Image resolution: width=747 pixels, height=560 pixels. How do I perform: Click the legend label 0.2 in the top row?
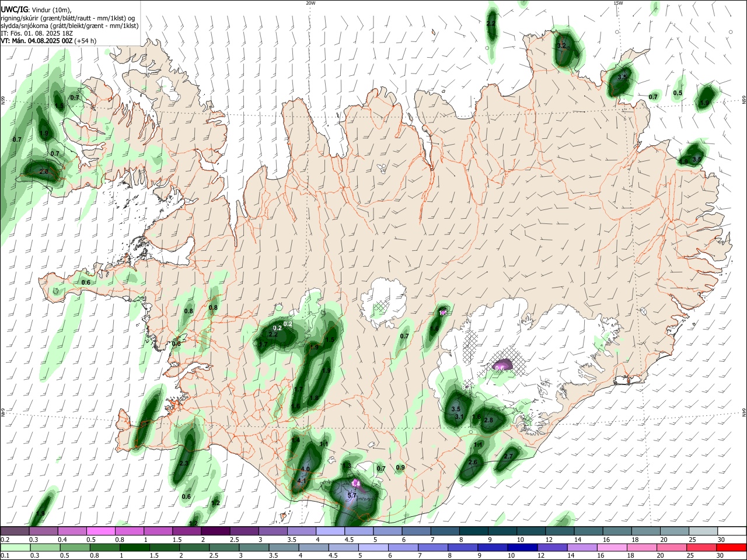point(5,540)
